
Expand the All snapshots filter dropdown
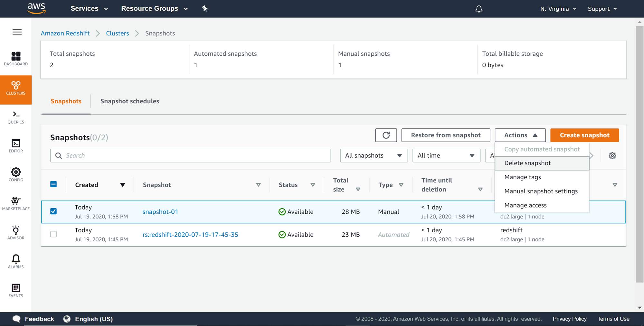(374, 155)
